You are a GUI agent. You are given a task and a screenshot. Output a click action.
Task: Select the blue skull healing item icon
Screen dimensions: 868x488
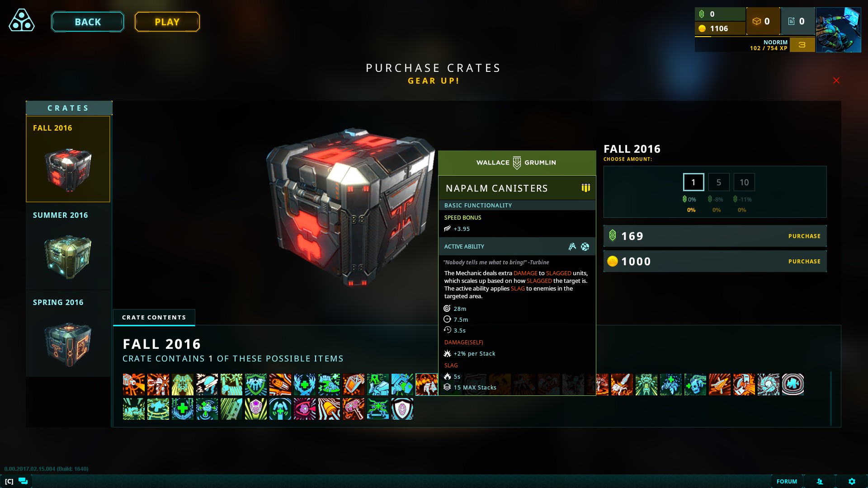coord(695,385)
